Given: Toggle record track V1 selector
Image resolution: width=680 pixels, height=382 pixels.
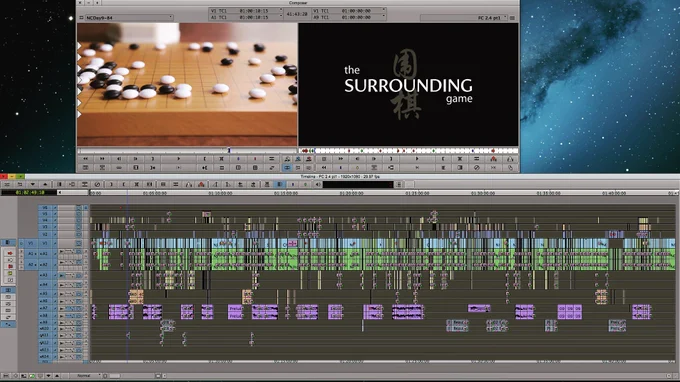Looking at the screenshot, I should 45,243.
